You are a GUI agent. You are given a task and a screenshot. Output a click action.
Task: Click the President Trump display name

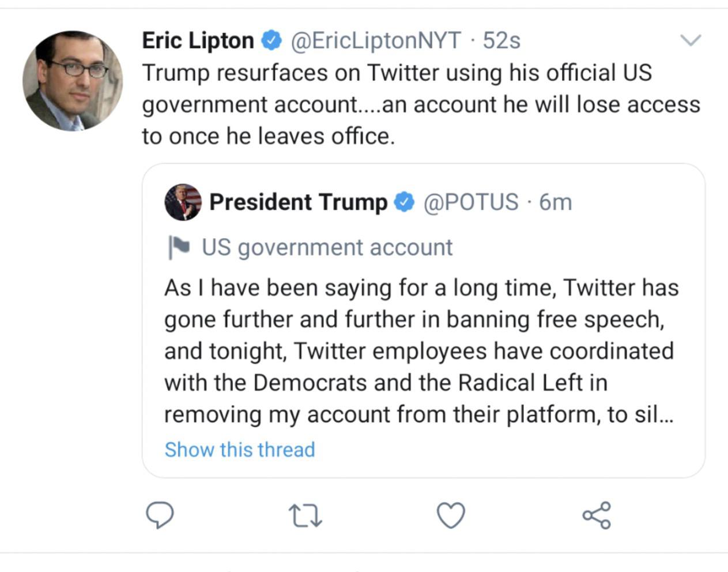point(298,202)
